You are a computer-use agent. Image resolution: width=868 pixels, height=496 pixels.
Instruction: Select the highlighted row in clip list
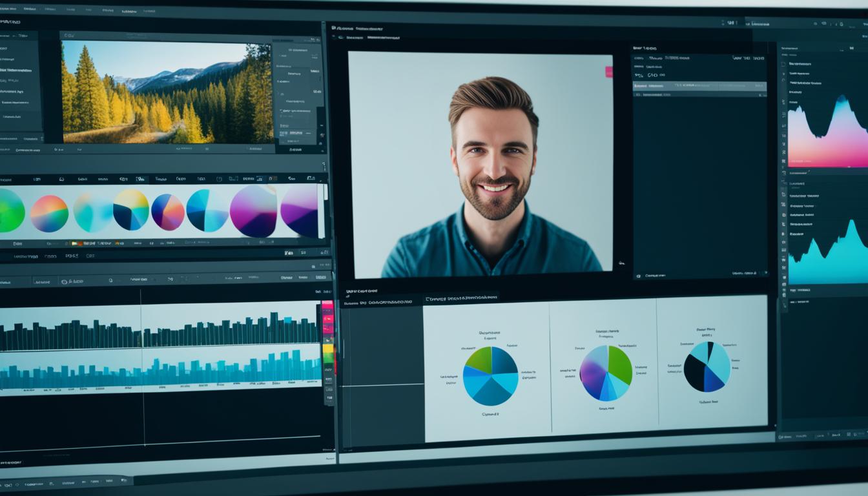(x=699, y=85)
